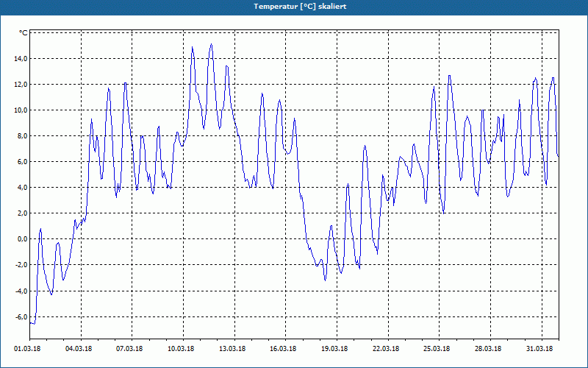This screenshot has width=588, height=368.
Task: Click the 10.03.18 date label
Action: (181, 349)
